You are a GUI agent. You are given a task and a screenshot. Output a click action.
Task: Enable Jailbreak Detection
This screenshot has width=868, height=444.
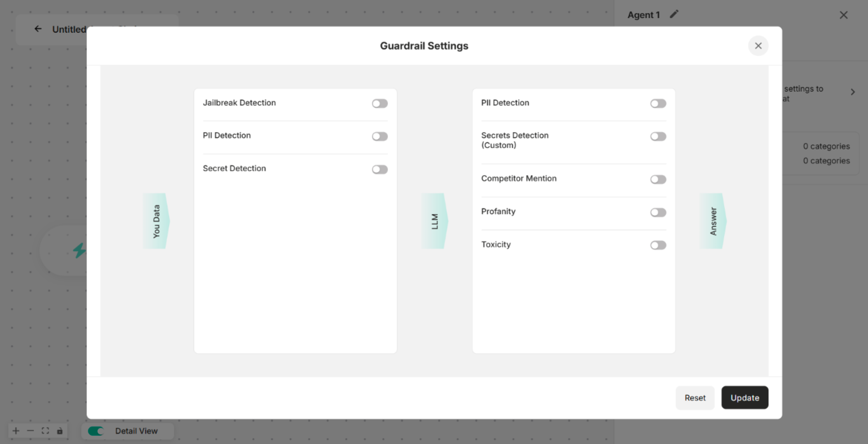coord(380,104)
